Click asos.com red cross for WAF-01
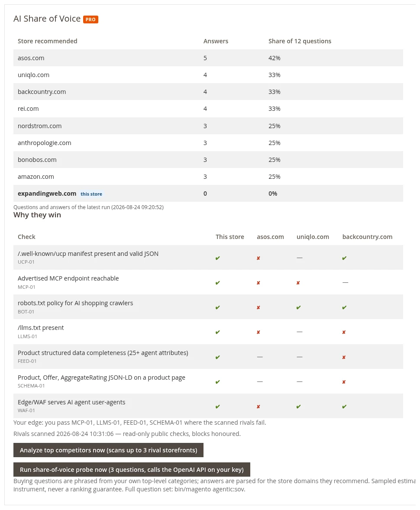The height and width of the screenshot is (510, 420). 258,407
